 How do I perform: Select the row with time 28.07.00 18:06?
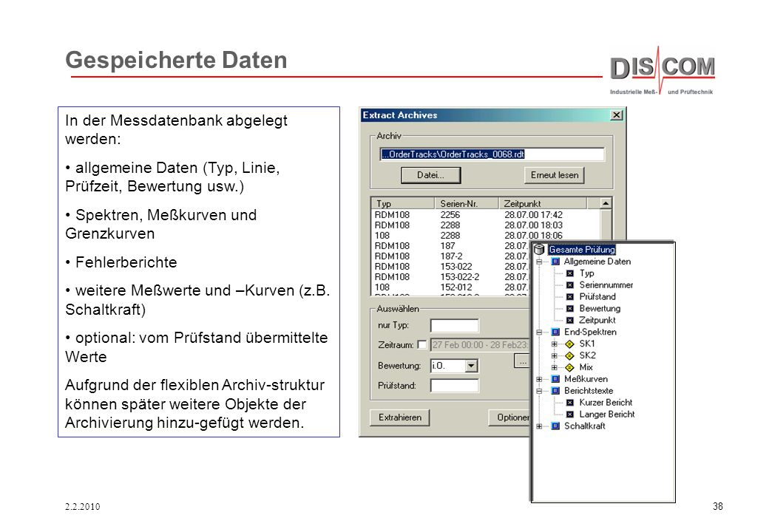tap(486, 235)
